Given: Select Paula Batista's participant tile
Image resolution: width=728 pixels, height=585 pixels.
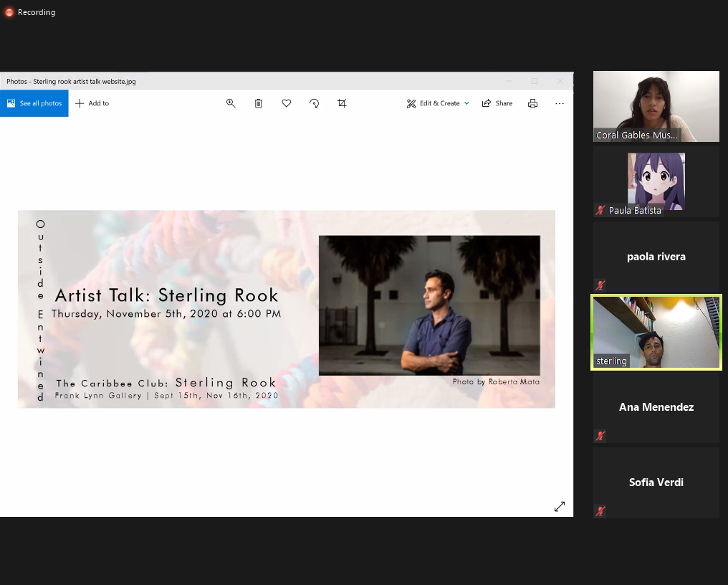Looking at the screenshot, I should point(656,181).
